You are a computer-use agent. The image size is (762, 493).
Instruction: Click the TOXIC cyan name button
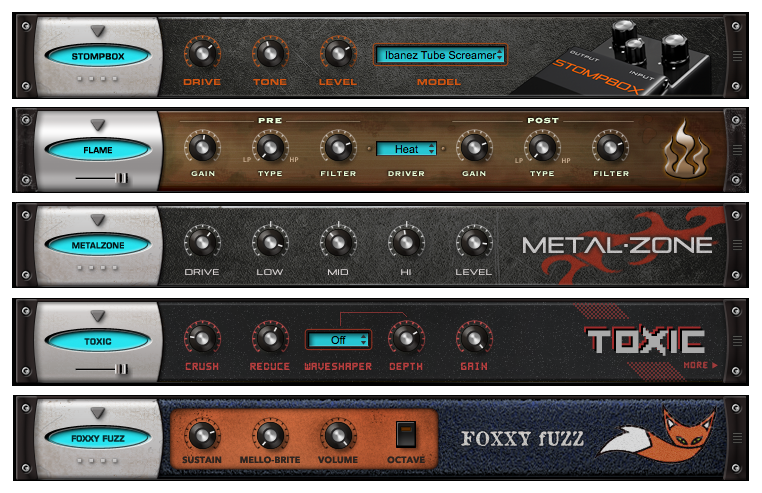(x=98, y=341)
